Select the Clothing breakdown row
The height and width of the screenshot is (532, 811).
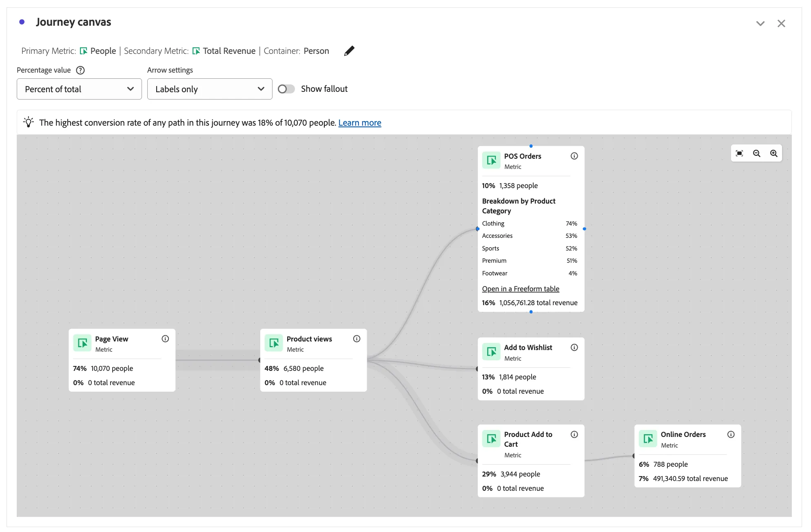530,224
